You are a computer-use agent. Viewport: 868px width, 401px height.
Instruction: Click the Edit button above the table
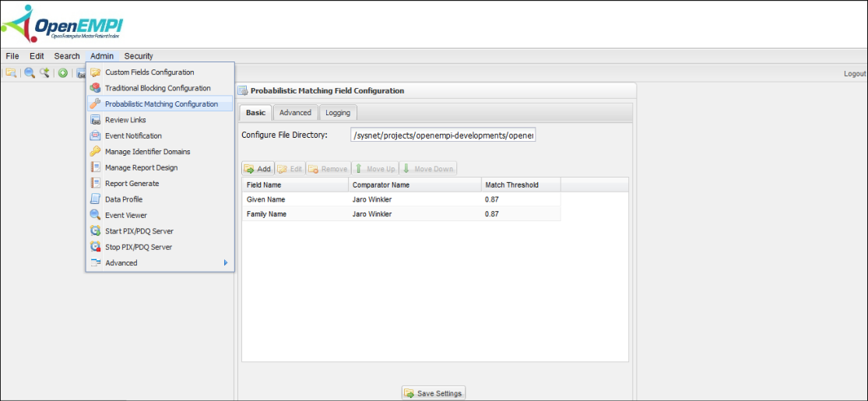pyautogui.click(x=290, y=169)
